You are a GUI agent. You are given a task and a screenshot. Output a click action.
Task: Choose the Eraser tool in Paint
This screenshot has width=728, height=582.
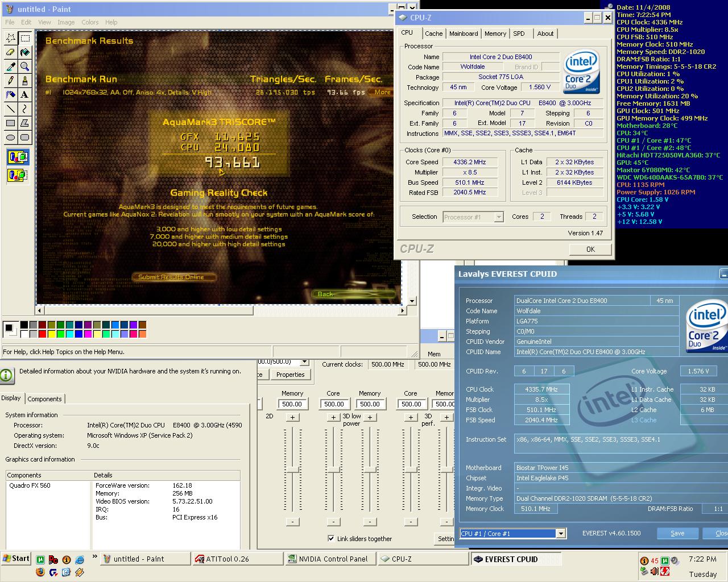click(x=10, y=52)
